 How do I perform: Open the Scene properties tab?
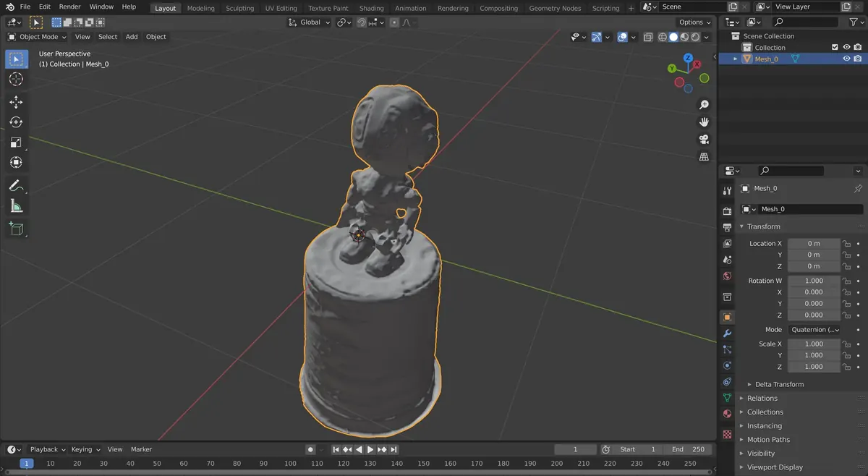coord(727,259)
